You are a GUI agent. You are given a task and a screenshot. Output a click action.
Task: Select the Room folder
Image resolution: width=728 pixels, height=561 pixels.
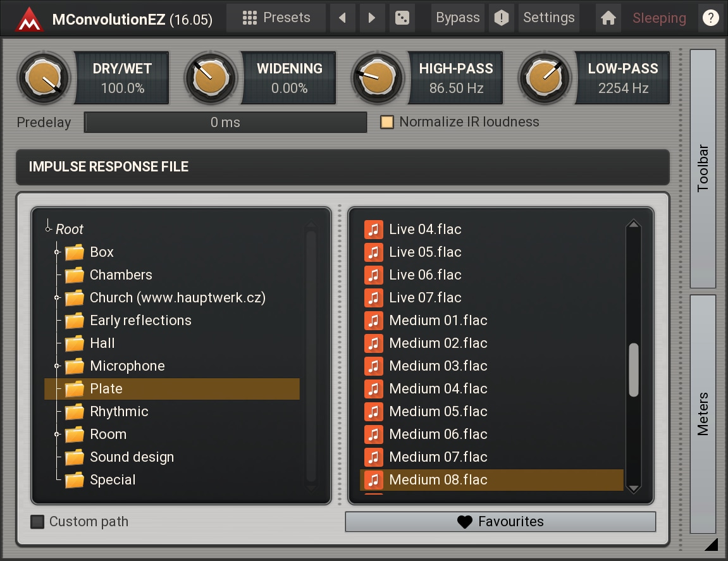[x=172, y=435]
